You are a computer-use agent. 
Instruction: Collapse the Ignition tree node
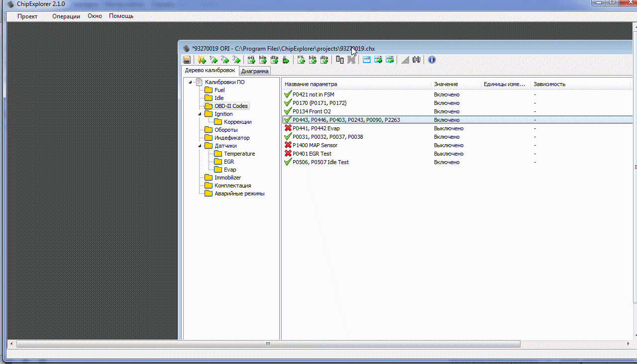200,114
